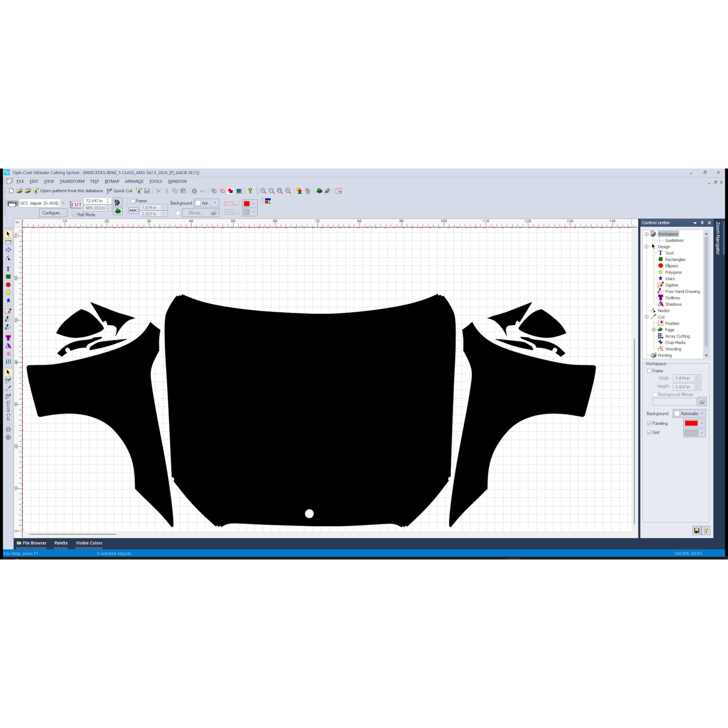
Task: Enable the Frame checkbox in toolbar
Action: point(133,201)
